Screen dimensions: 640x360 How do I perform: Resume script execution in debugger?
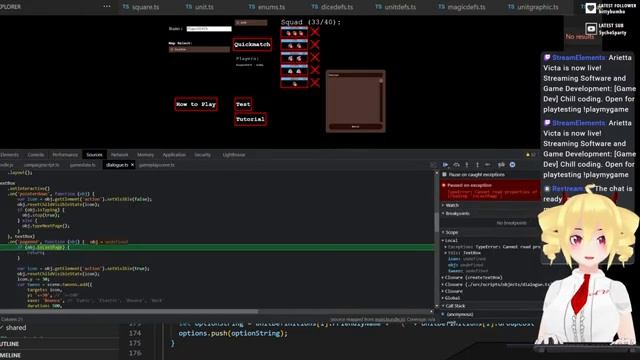pos(445,164)
